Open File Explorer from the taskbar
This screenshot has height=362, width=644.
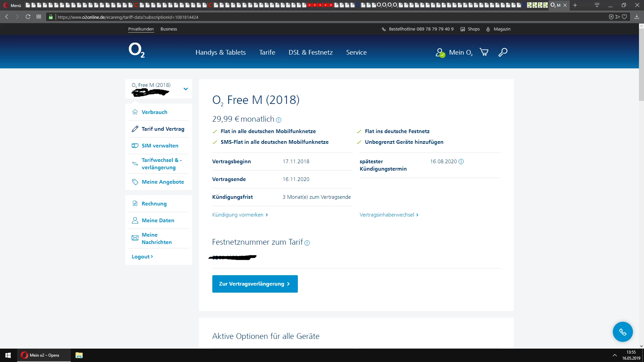click(79, 355)
